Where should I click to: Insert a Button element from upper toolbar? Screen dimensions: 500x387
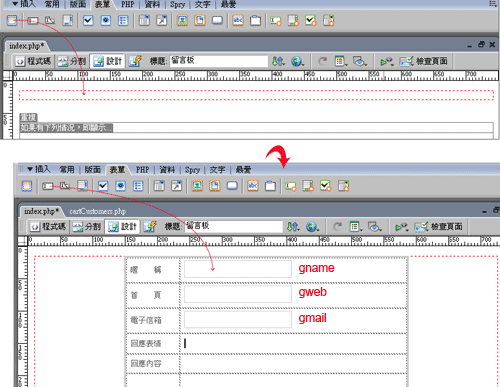click(217, 21)
